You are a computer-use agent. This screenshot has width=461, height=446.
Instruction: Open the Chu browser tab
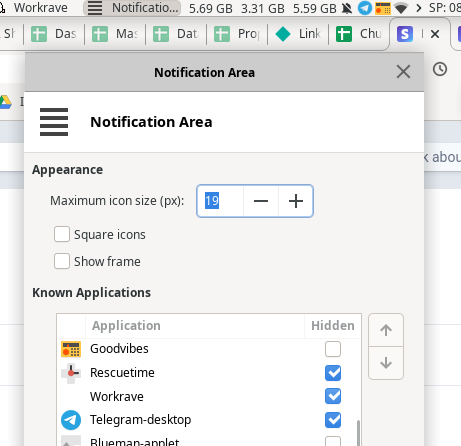(359, 34)
